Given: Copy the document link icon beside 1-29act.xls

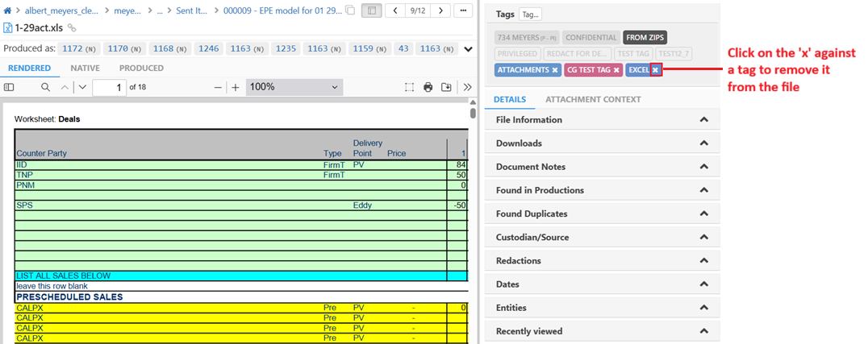Looking at the screenshot, I should (x=72, y=27).
